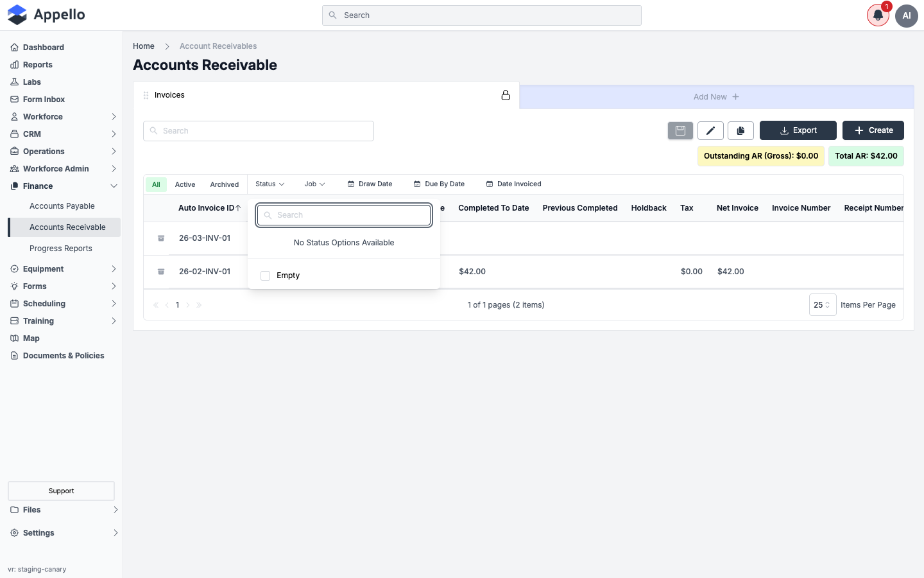Switch to the Archived invoices tab

[225, 184]
